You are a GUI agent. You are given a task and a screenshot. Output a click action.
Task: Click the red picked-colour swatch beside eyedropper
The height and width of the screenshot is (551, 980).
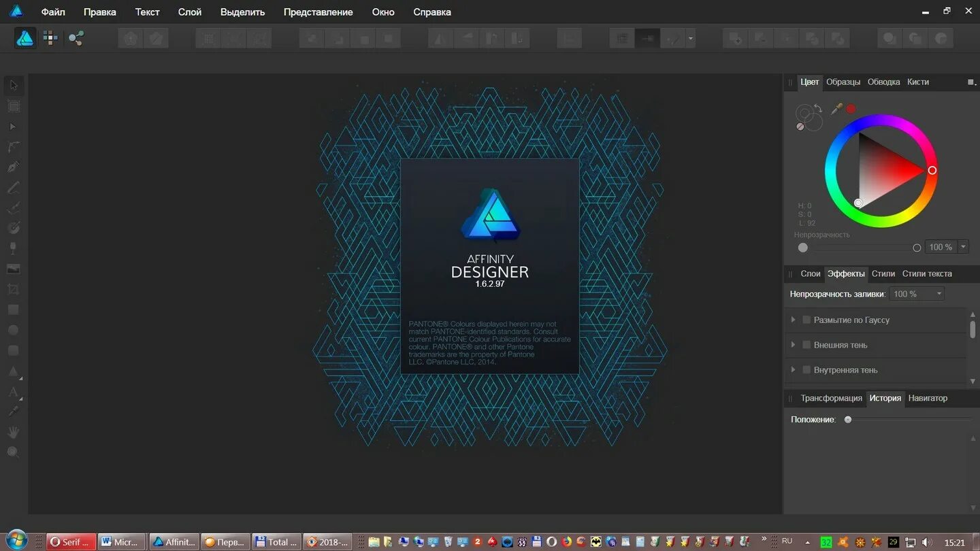pyautogui.click(x=851, y=108)
